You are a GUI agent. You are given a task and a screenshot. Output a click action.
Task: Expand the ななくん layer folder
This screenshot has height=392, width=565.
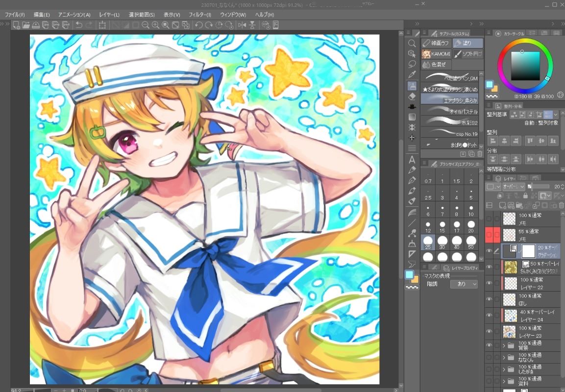[504, 358]
